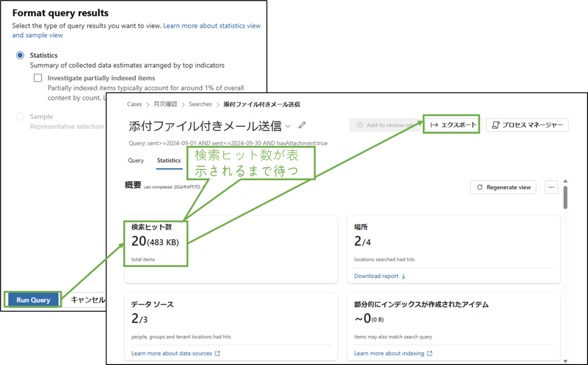Screen dimensions: 588x365
Task: Click the query text starting sent>=2024-09-01
Action: [x=228, y=143]
